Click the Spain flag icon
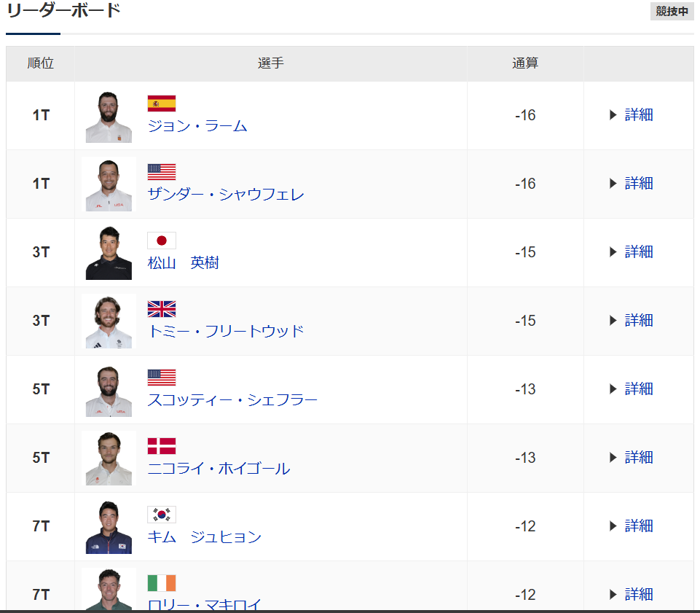 click(x=162, y=104)
